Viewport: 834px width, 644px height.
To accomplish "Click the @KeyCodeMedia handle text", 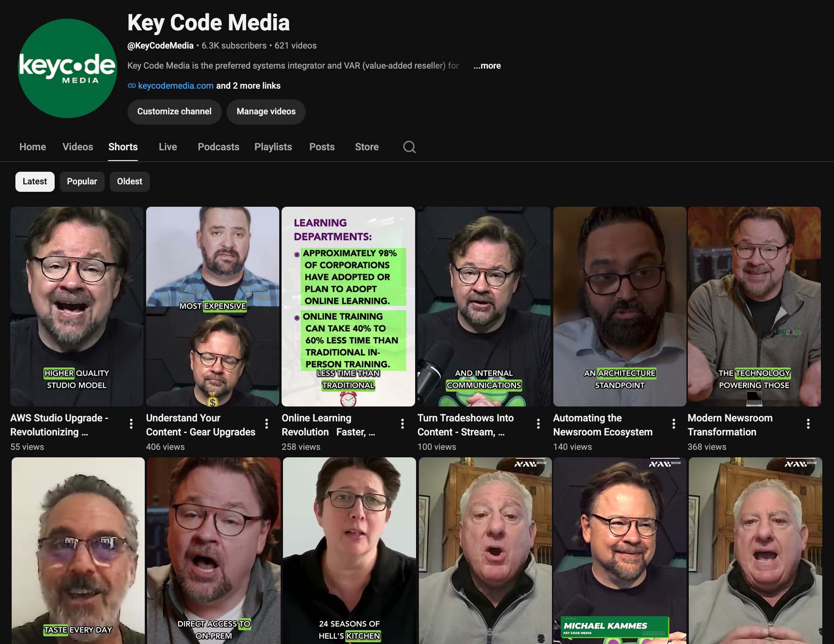I will tap(160, 46).
